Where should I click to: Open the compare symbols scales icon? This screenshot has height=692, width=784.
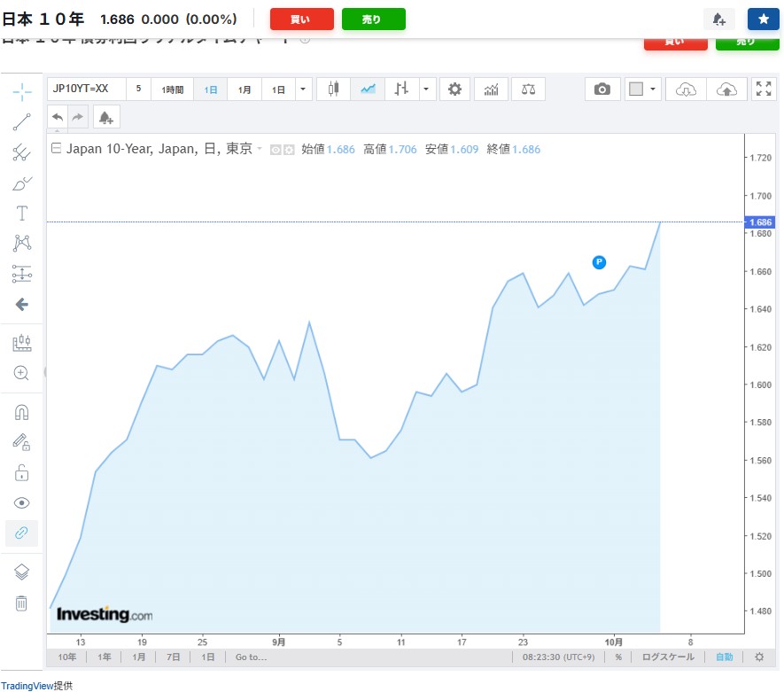[x=529, y=89]
